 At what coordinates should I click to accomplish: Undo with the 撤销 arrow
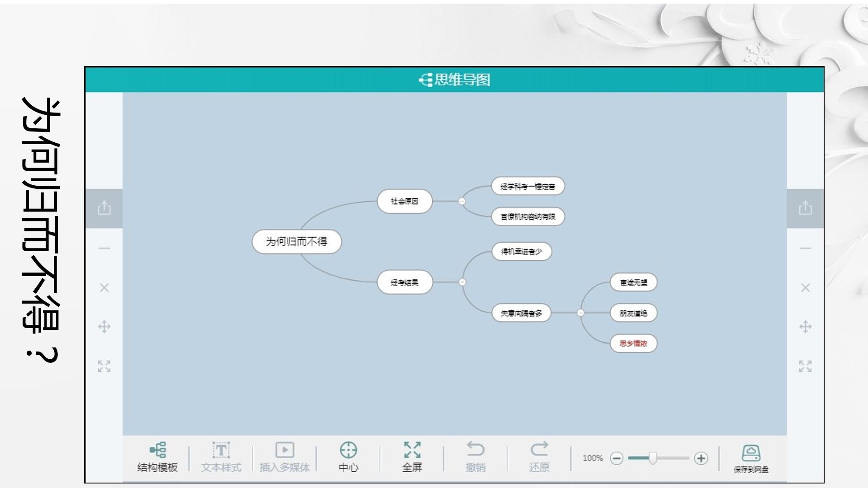pyautogui.click(x=476, y=449)
